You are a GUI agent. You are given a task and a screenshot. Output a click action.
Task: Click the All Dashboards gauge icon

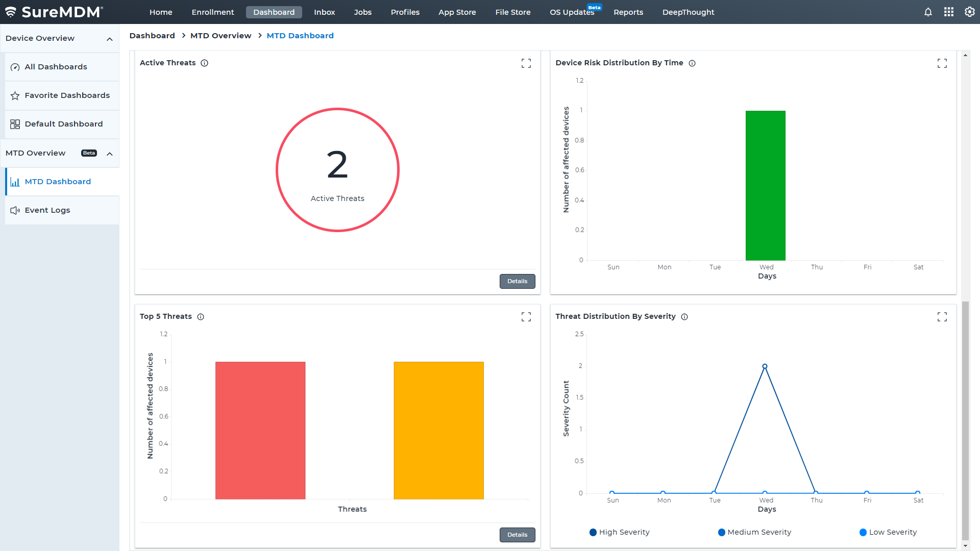tap(15, 67)
